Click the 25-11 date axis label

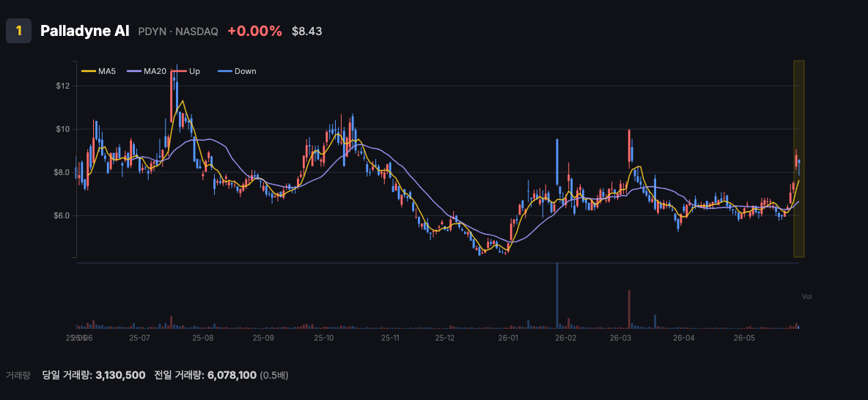(390, 338)
